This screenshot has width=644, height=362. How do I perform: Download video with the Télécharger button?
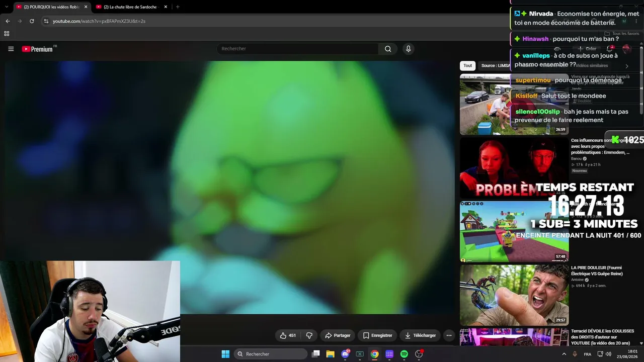click(420, 335)
